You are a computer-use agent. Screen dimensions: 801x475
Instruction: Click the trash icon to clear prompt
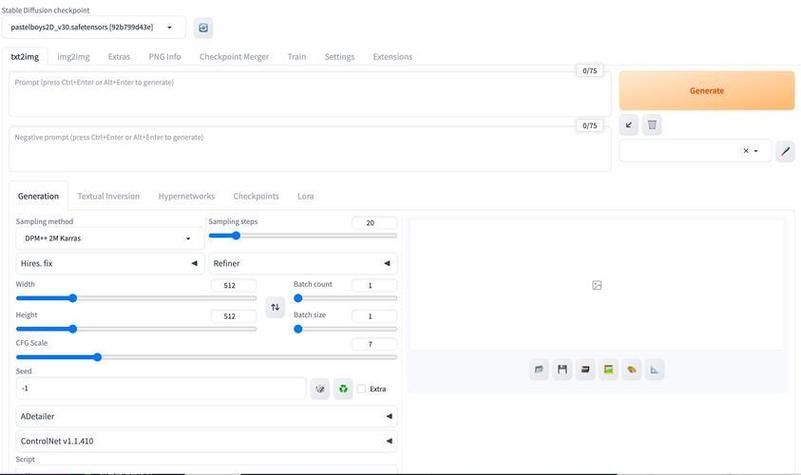[652, 125]
